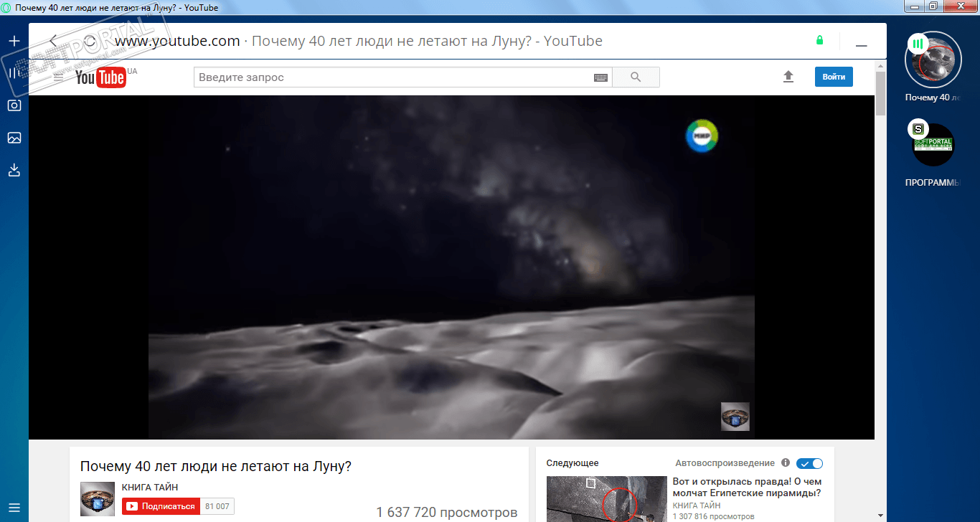Open the next video thumbnail under Следующее
This screenshot has height=522, width=980.
coord(607,499)
